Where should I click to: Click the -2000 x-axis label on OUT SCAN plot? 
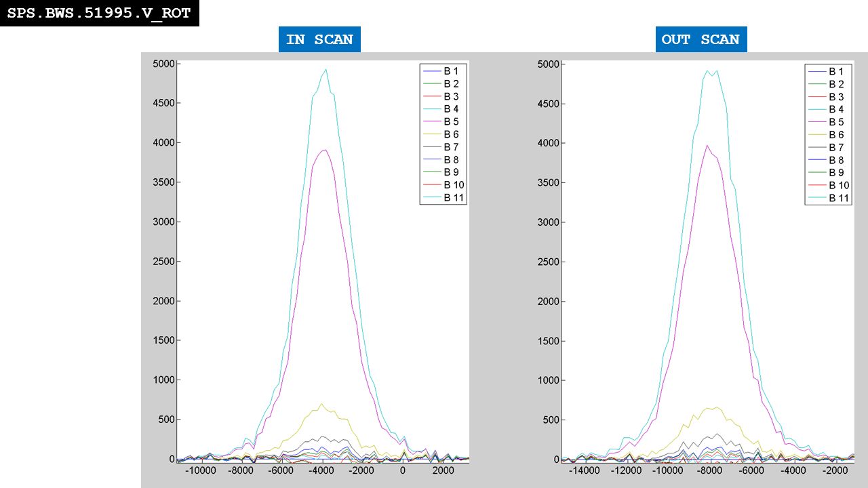click(834, 471)
